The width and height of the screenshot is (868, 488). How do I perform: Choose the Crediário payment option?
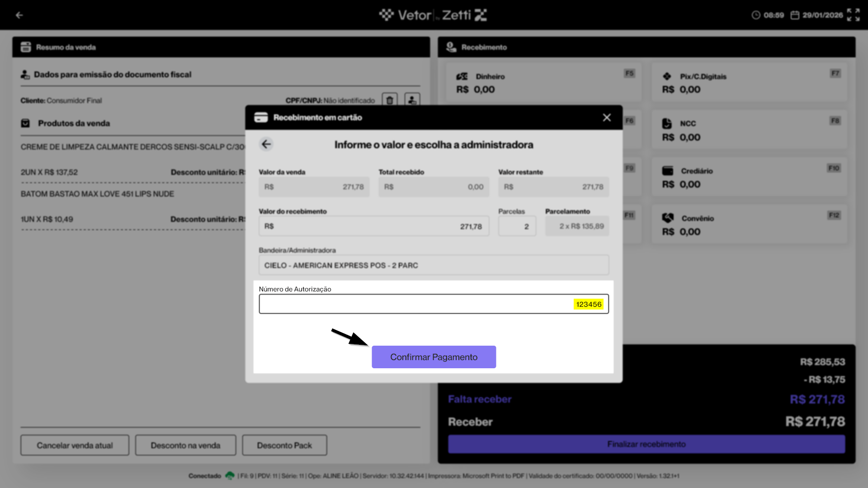749,178
